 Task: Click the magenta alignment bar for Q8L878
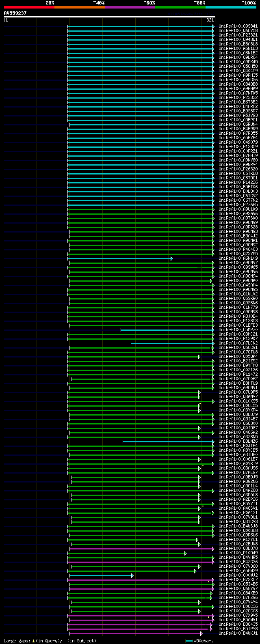point(142,549)
